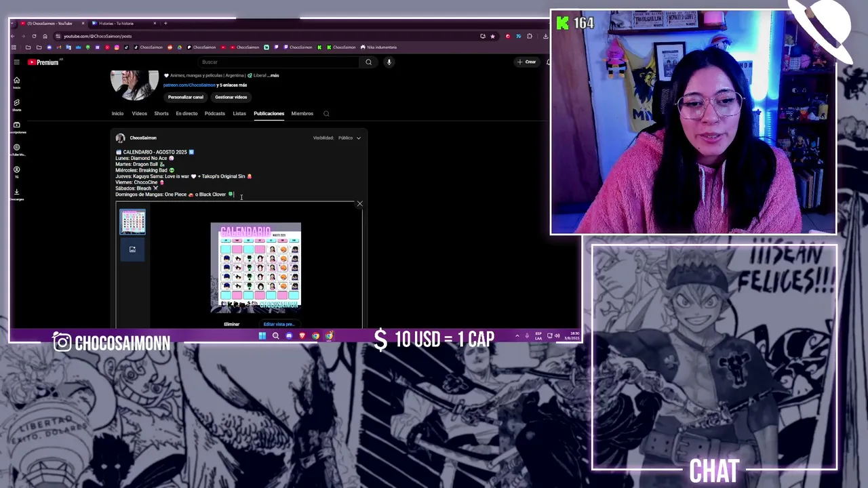Open YouTube Music in the left sidebar
This screenshot has width=868, height=488.
[16, 150]
